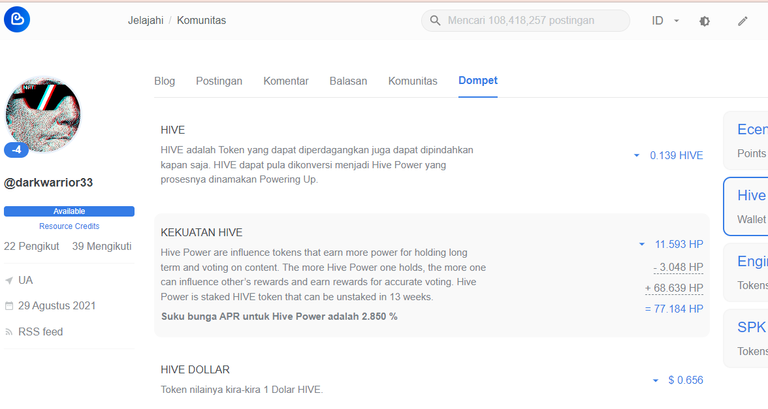Open the Engine Tokens wallet card

[x=746, y=272]
